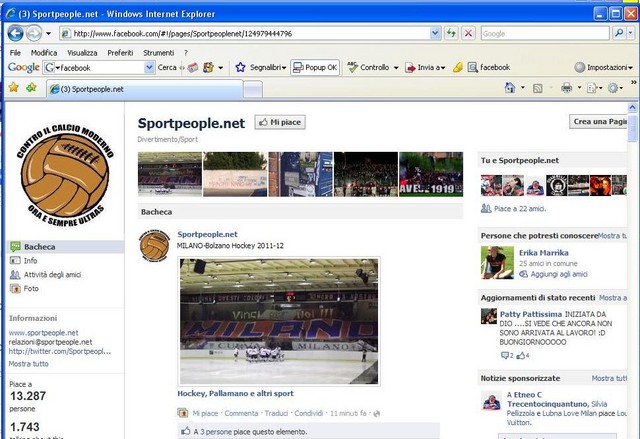Click Commenta under the hockey post
640x439 pixels.
[241, 413]
